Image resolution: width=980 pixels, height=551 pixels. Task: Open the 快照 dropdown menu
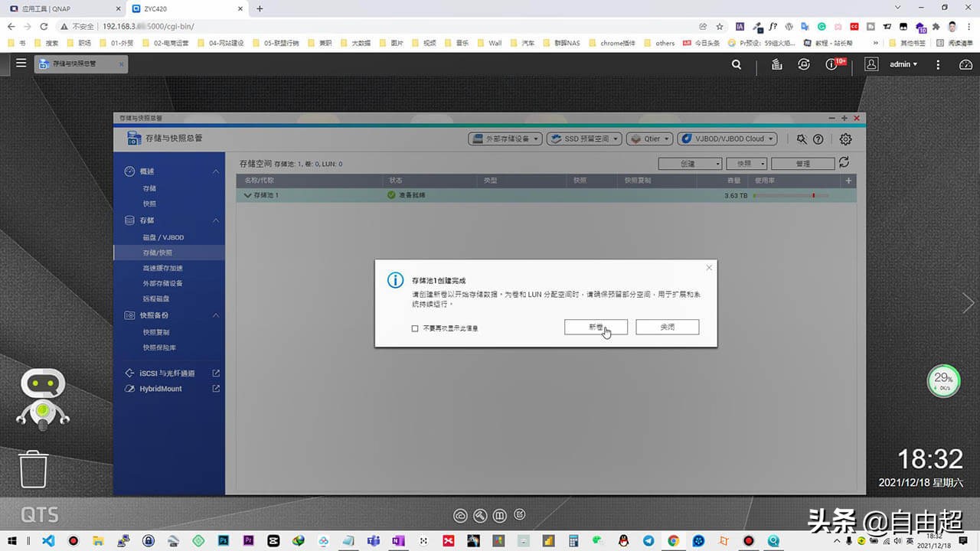pyautogui.click(x=746, y=163)
